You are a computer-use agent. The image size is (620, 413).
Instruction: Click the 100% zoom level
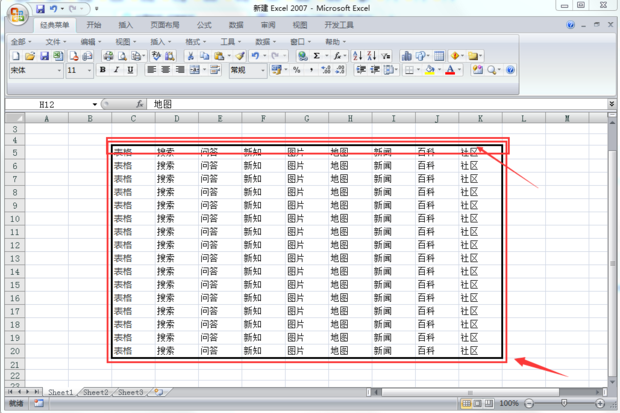point(508,404)
